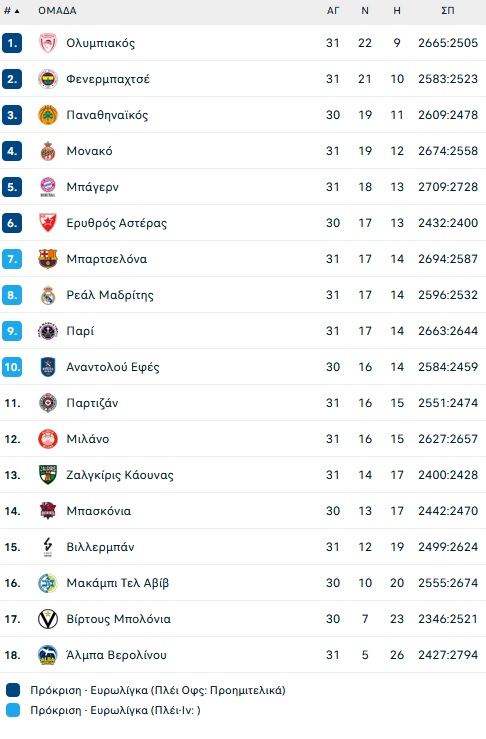Image resolution: width=486 pixels, height=739 pixels.
Task: Select the Bayern team logo
Action: point(48,187)
